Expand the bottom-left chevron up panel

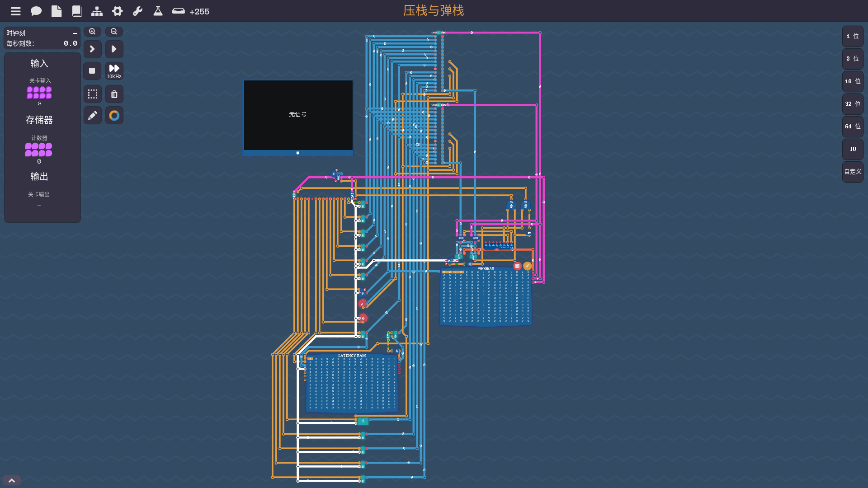[x=12, y=481]
